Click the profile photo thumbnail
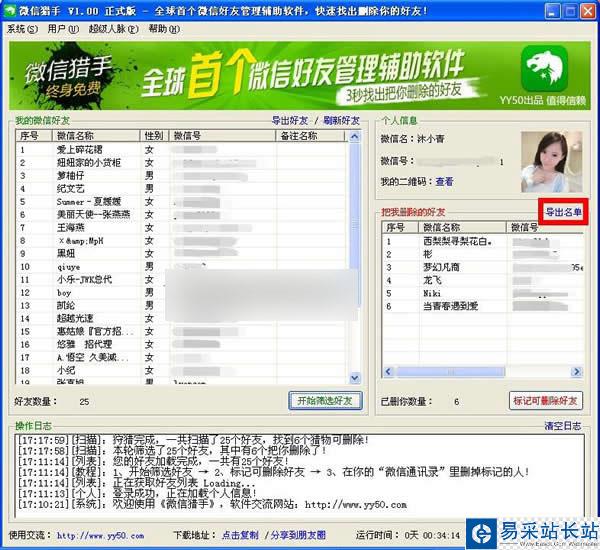The height and width of the screenshot is (550, 600). (551, 162)
